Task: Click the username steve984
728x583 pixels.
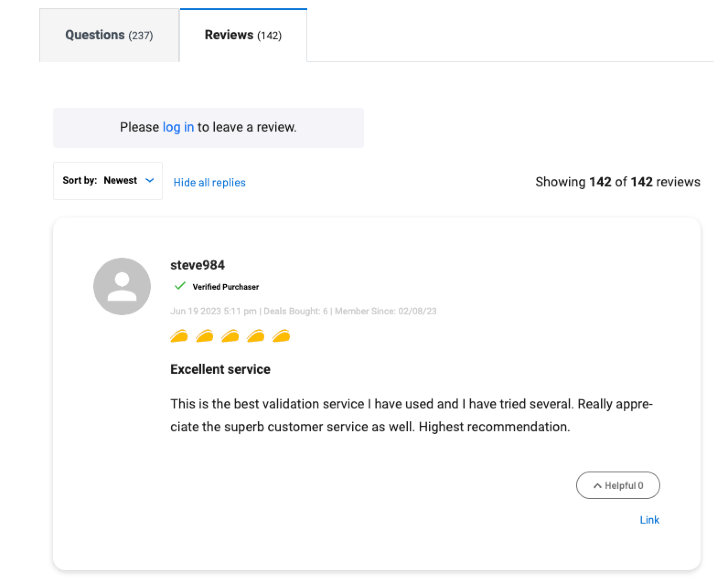Action: [x=198, y=265]
